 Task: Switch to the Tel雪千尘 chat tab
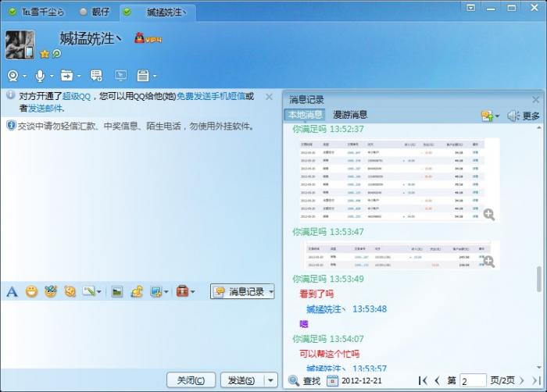point(37,12)
